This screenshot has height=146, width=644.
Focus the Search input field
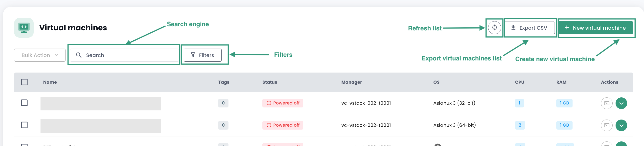click(130, 55)
